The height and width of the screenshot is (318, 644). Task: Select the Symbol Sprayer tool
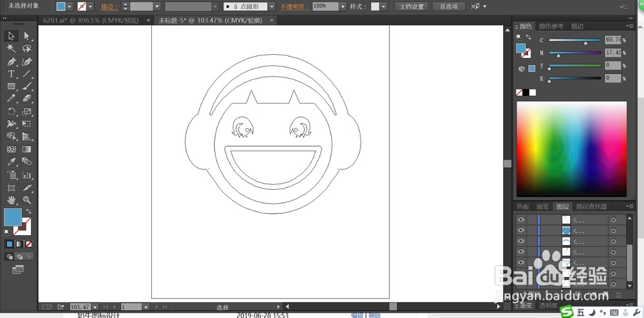click(12, 175)
